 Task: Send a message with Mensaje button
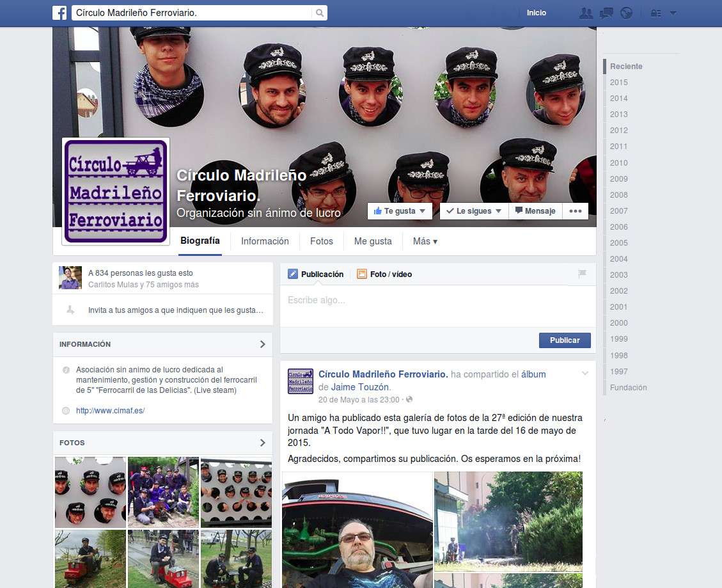[535, 211]
